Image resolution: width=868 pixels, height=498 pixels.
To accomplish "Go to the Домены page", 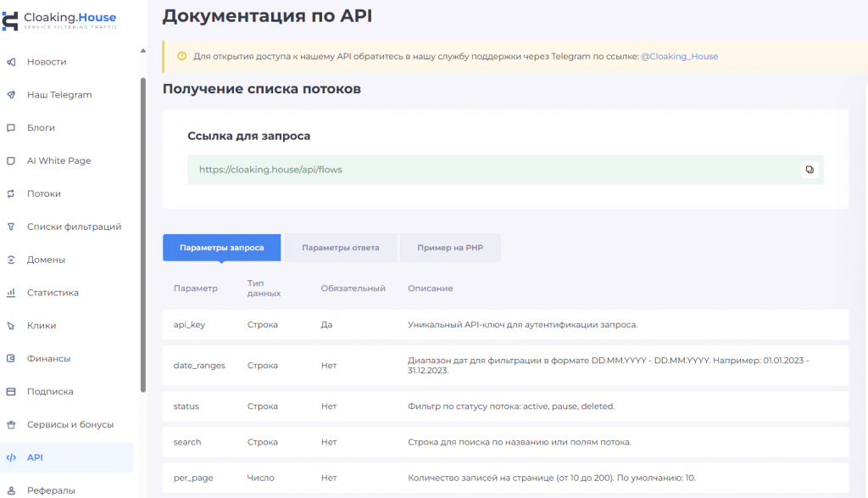I will (46, 260).
